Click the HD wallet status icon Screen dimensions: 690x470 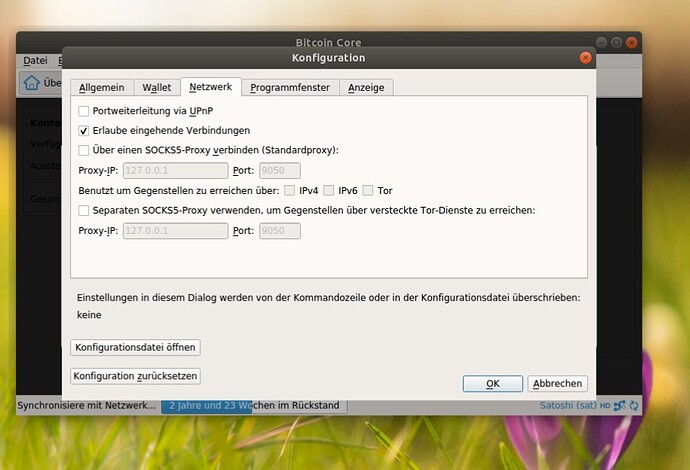603,405
